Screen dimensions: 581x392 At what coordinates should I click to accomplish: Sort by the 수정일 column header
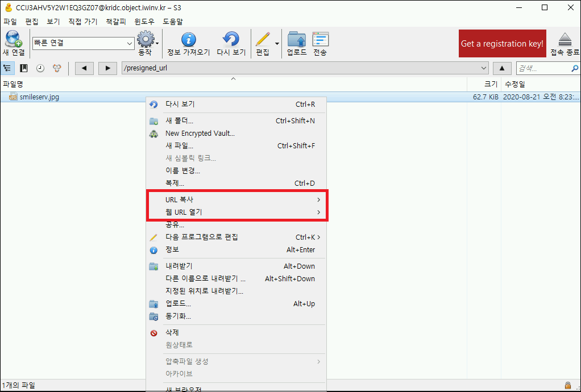[x=541, y=85]
